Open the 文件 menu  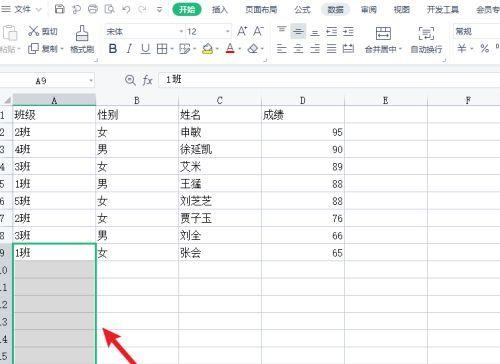pyautogui.click(x=21, y=9)
